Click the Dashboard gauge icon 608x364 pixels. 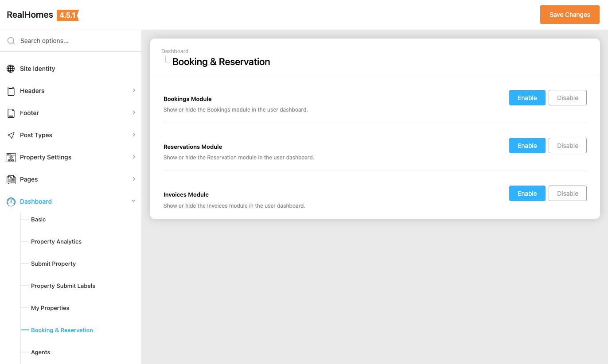pos(11,201)
